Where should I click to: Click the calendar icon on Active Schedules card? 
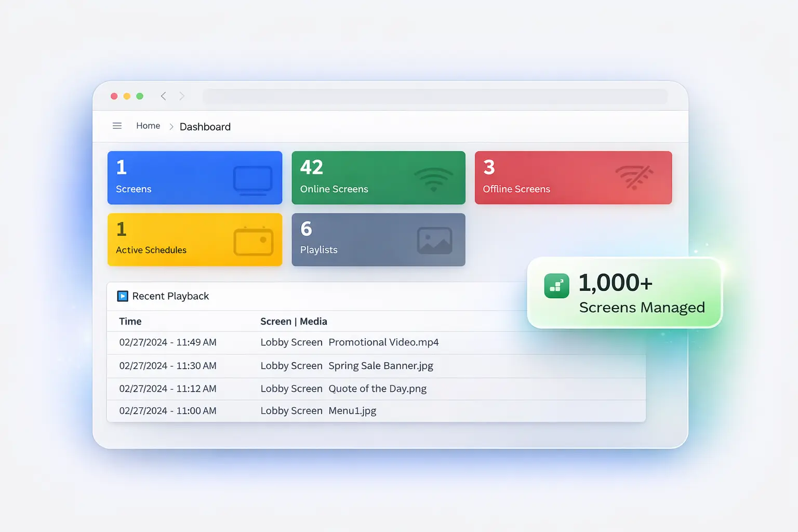coord(253,241)
